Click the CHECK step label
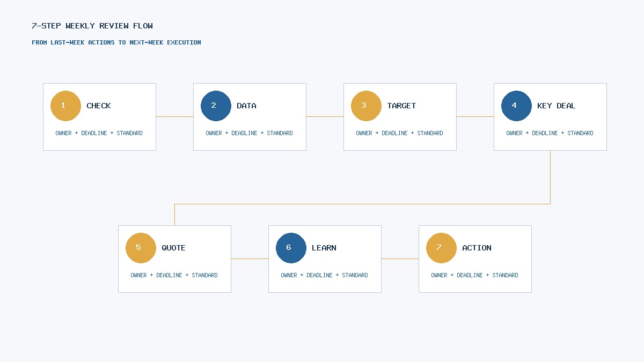Viewport: 644px width, 362px height. [99, 106]
